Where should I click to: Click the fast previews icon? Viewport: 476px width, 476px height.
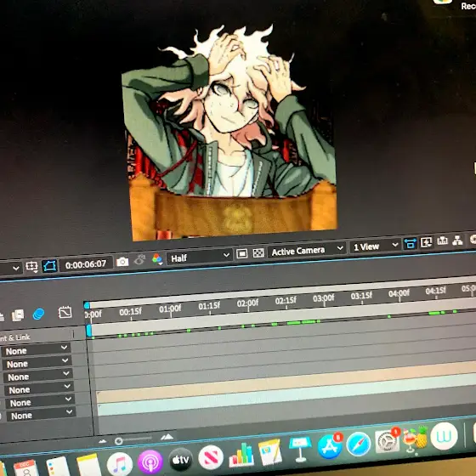[426, 242]
